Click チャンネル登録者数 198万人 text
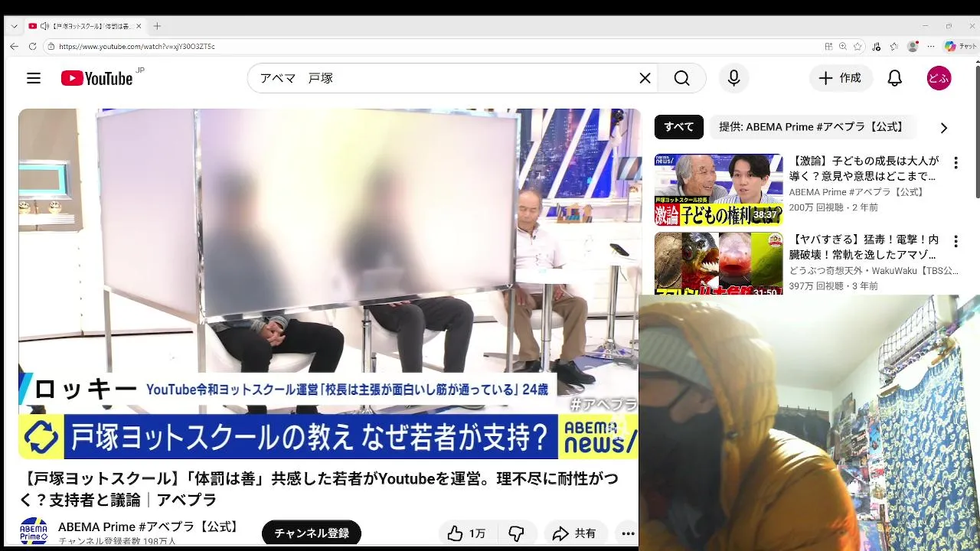This screenshot has height=551, width=980. point(117,541)
